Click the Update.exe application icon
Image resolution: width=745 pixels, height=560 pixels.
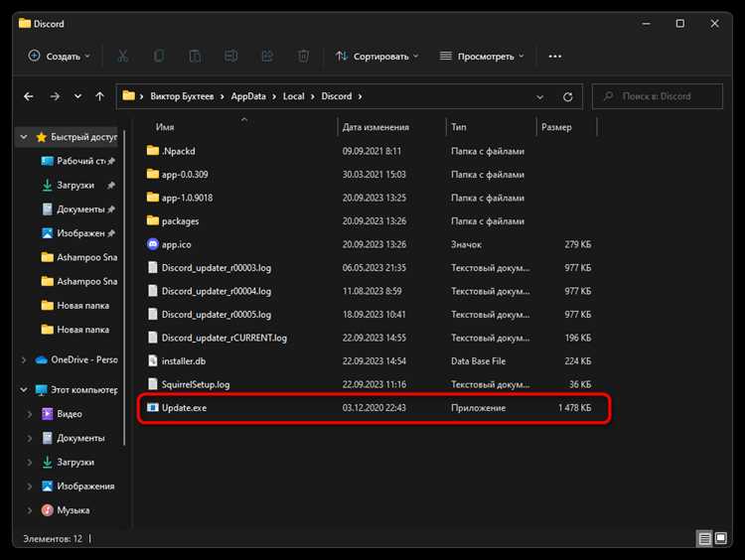click(x=153, y=407)
